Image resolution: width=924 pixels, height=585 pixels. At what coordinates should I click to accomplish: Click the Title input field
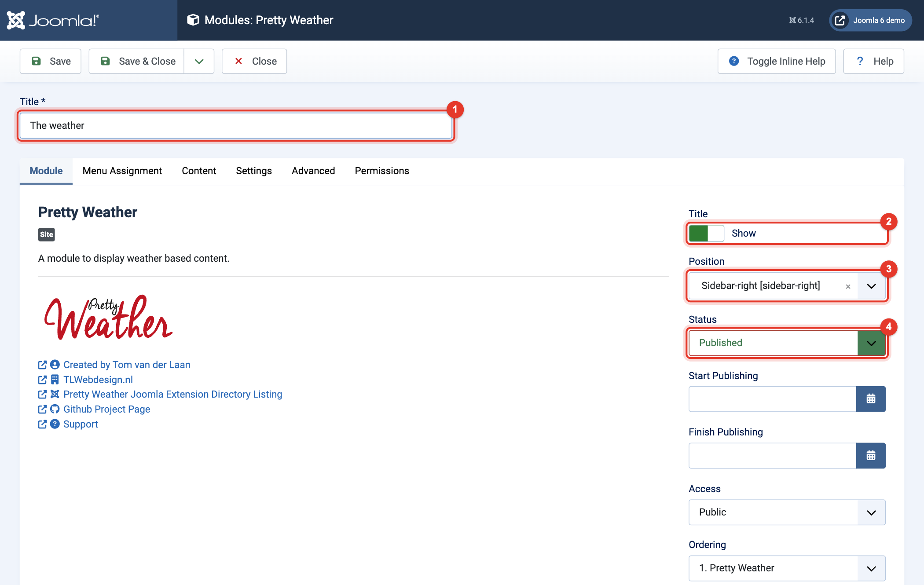pos(236,125)
